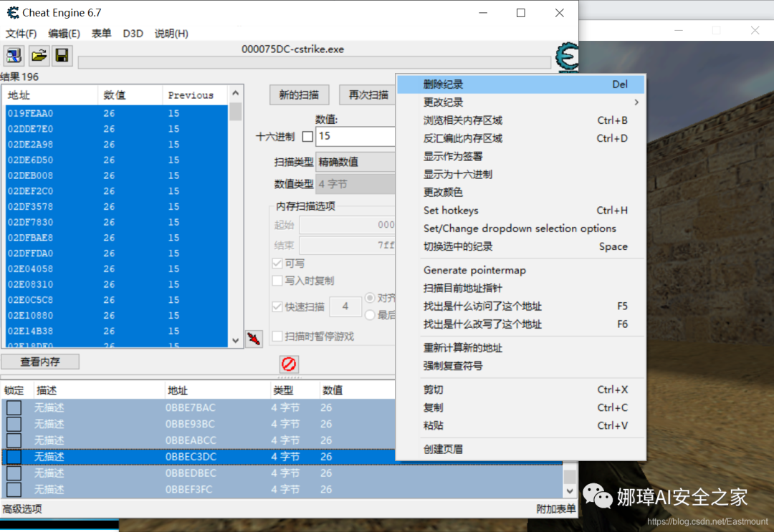Select 重新计算新的地址 menu entry
Screen dimensions: 774x532
point(521,347)
